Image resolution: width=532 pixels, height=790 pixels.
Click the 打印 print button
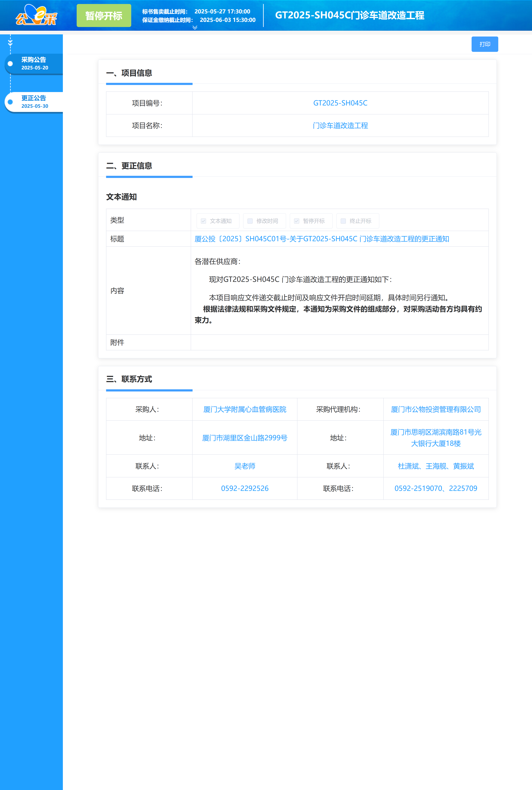coord(484,44)
